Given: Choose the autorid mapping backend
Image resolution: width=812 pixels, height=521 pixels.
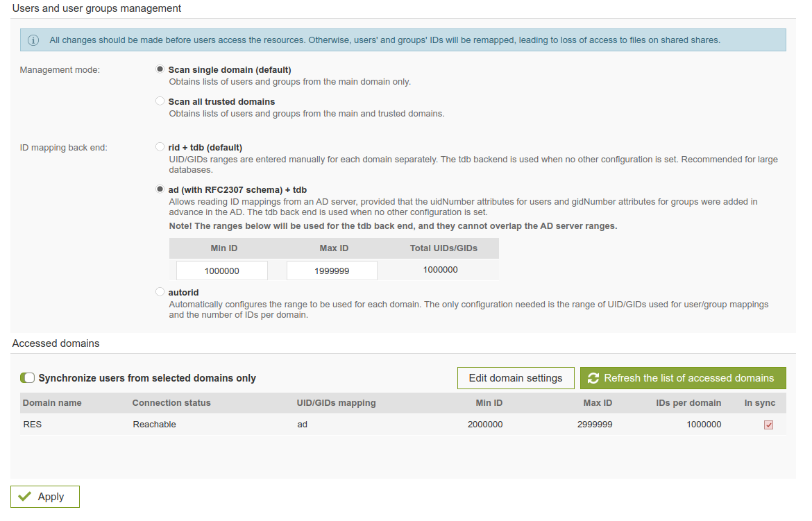Looking at the screenshot, I should pos(160,292).
